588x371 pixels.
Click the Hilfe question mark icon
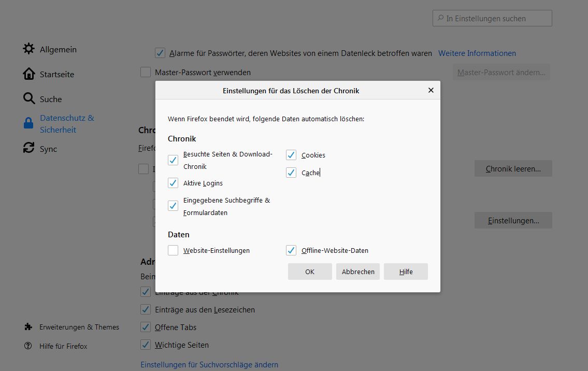(28, 346)
